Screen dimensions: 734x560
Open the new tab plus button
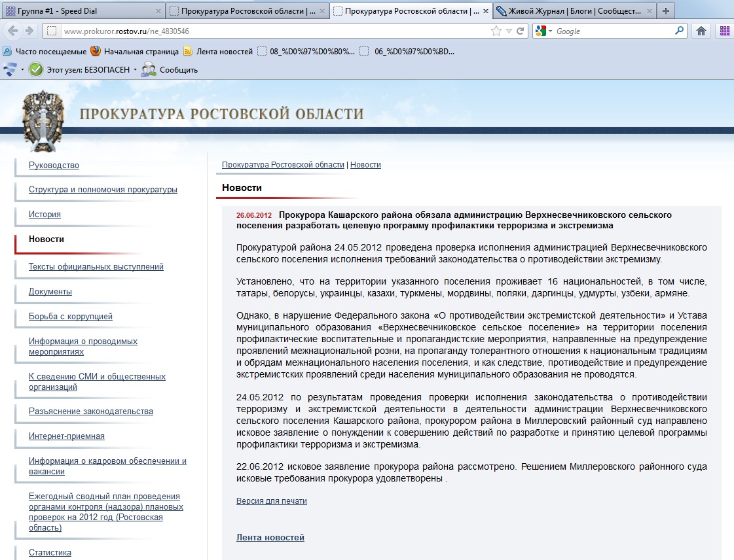(665, 11)
